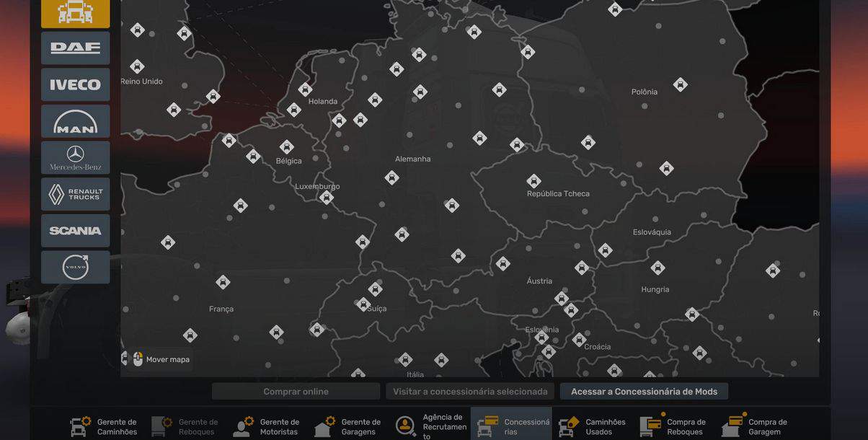
Task: Select dealer marker above República Tcheca label
Action: 533,181
